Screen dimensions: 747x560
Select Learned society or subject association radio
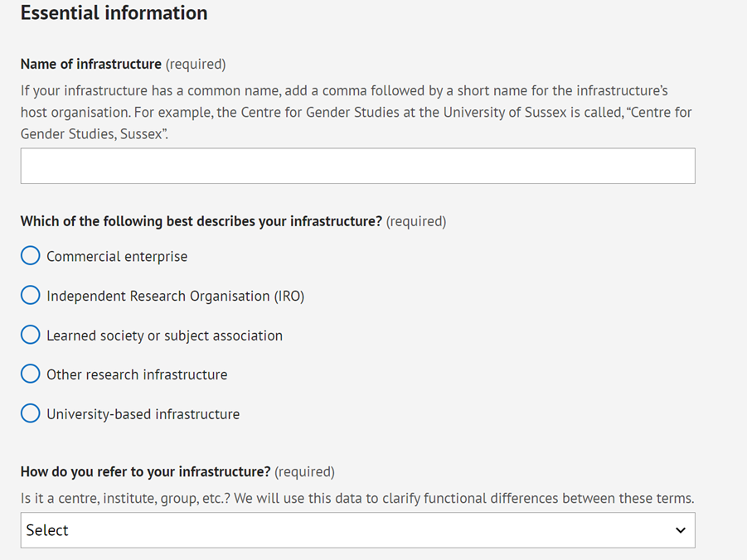coord(31,335)
